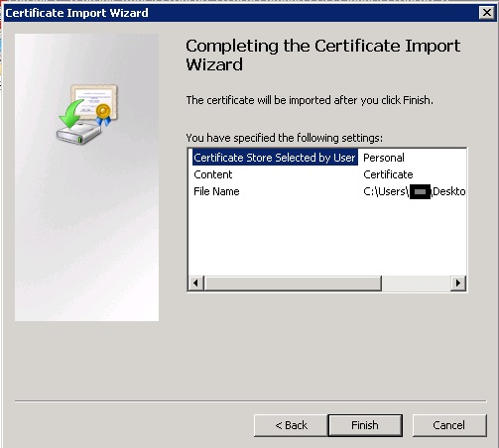
Task: Cancel the certificate import
Action: tap(449, 425)
